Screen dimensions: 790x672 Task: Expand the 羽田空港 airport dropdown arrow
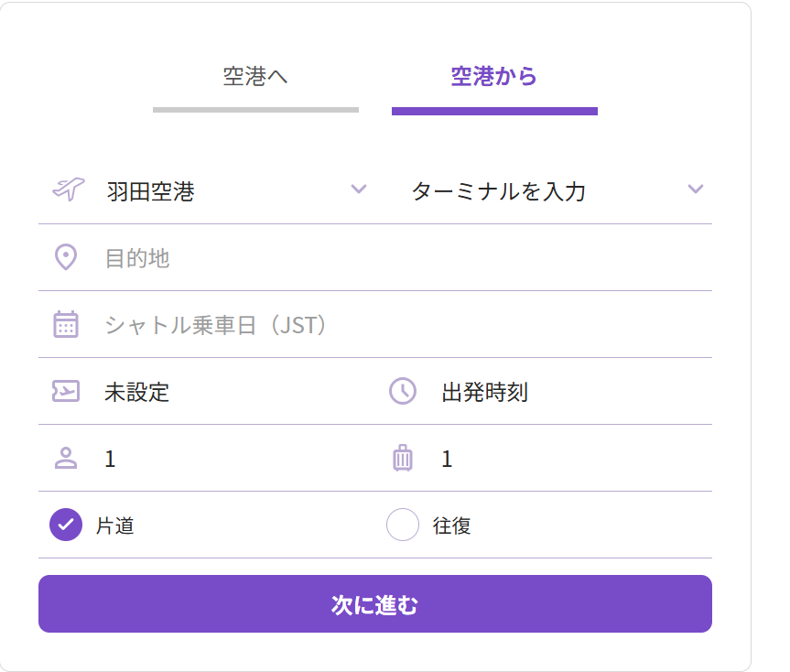point(359,190)
